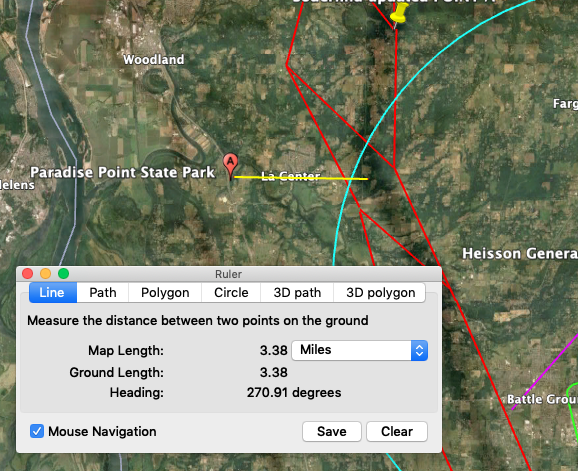
Task: Click the Woodland place label
Action: click(x=154, y=59)
